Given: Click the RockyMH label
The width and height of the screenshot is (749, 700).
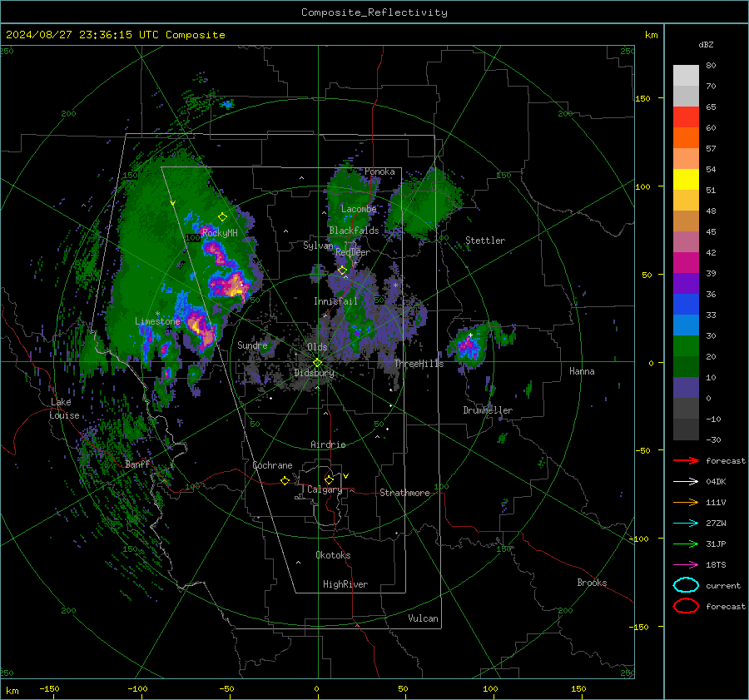Looking at the screenshot, I should (220, 233).
